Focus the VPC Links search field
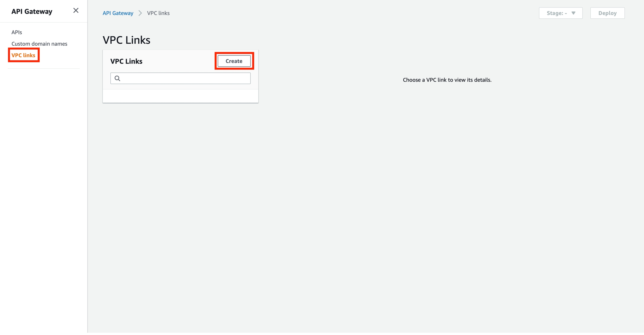 pyautogui.click(x=184, y=78)
